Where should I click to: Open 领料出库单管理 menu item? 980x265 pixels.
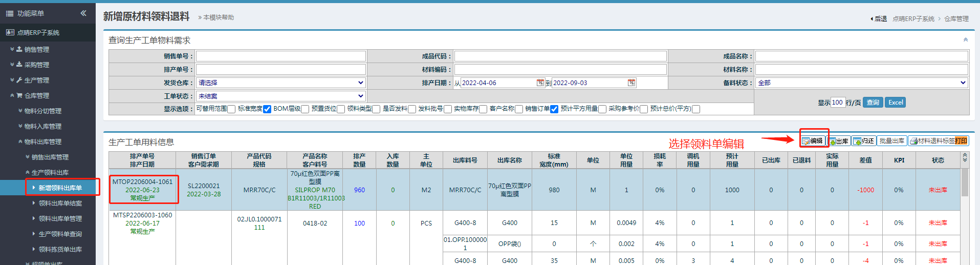(x=60, y=219)
